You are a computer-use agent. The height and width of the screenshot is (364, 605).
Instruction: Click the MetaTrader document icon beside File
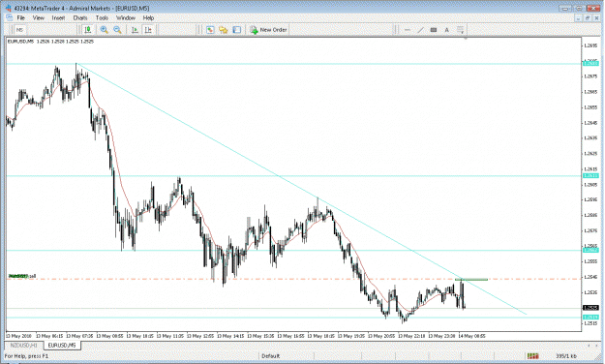click(10, 17)
